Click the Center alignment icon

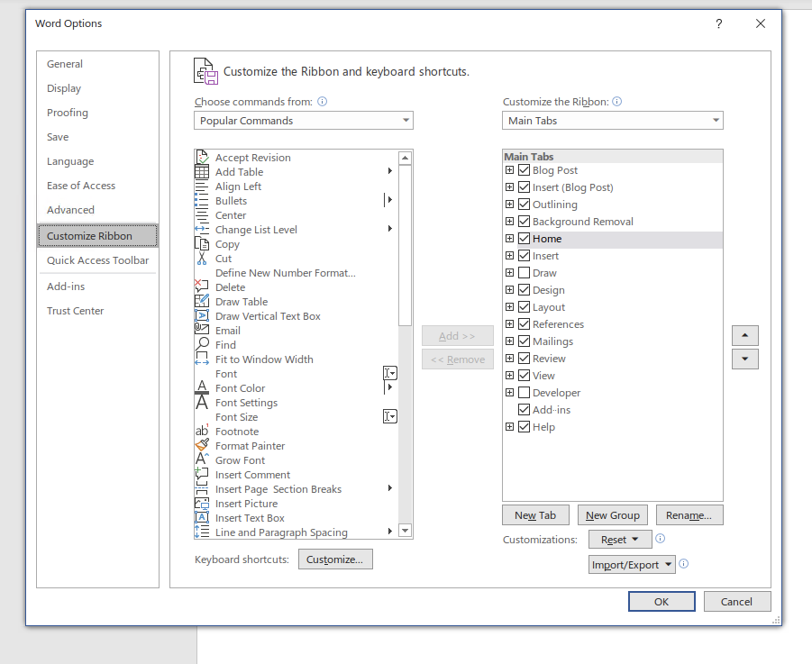[202, 215]
